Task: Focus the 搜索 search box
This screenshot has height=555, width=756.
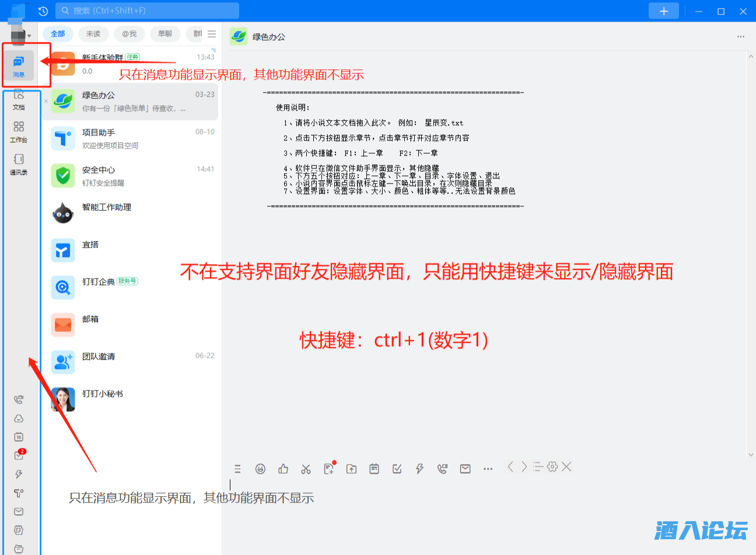Action: [x=147, y=10]
